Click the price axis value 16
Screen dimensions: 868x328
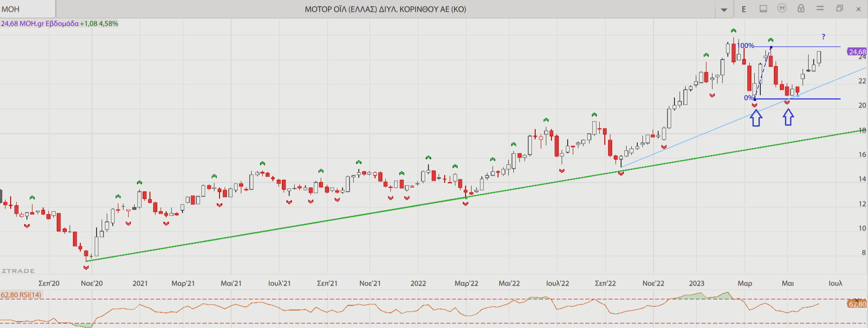point(862,154)
